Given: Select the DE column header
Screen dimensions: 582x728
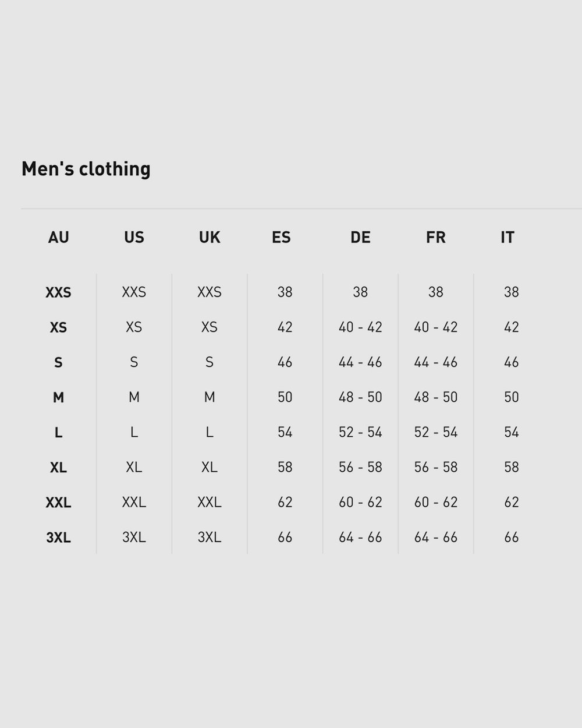Looking at the screenshot, I should click(x=360, y=237).
